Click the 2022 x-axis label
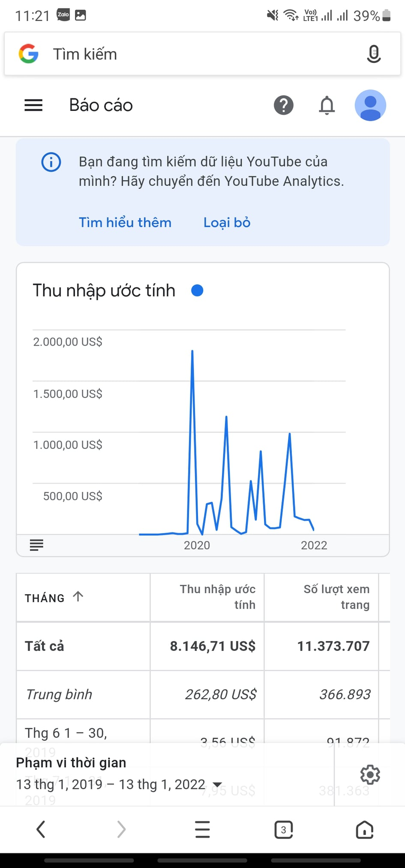This screenshot has height=868, width=405. 314,545
